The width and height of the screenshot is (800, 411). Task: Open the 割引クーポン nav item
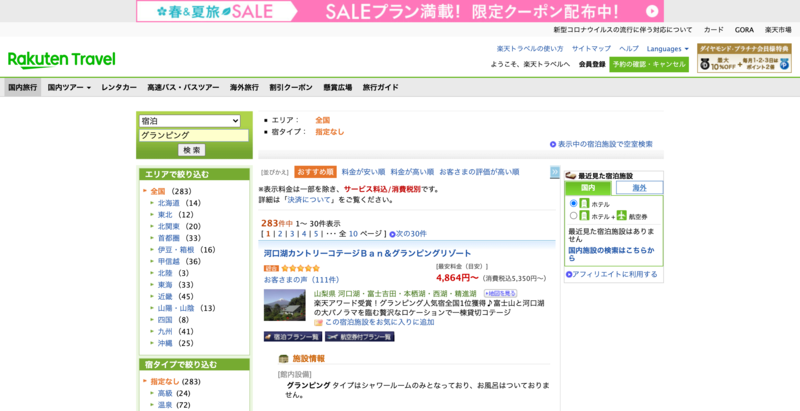click(x=291, y=87)
